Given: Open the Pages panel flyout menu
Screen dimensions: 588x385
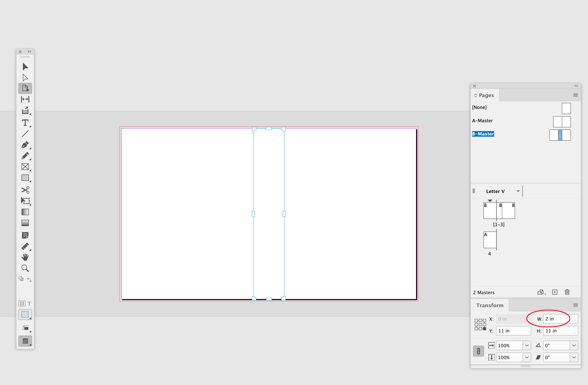Looking at the screenshot, I should coord(575,95).
